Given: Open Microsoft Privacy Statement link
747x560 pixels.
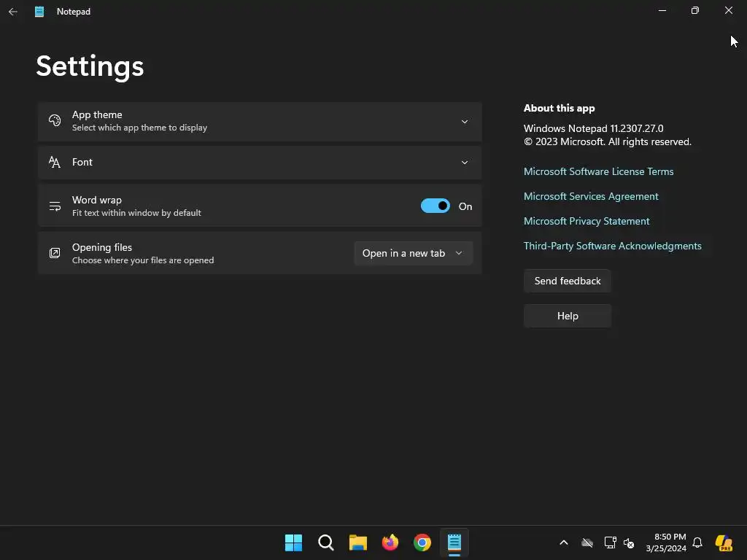Looking at the screenshot, I should (587, 221).
